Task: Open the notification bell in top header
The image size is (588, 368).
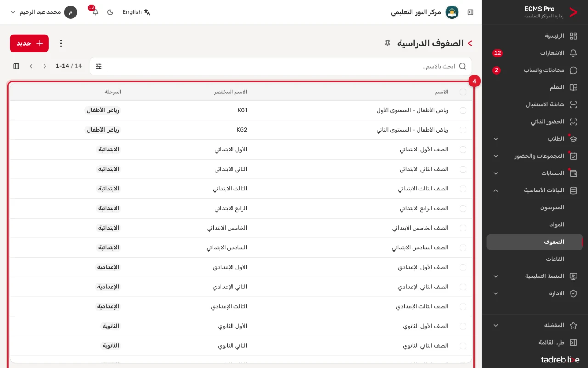Action: click(x=95, y=12)
